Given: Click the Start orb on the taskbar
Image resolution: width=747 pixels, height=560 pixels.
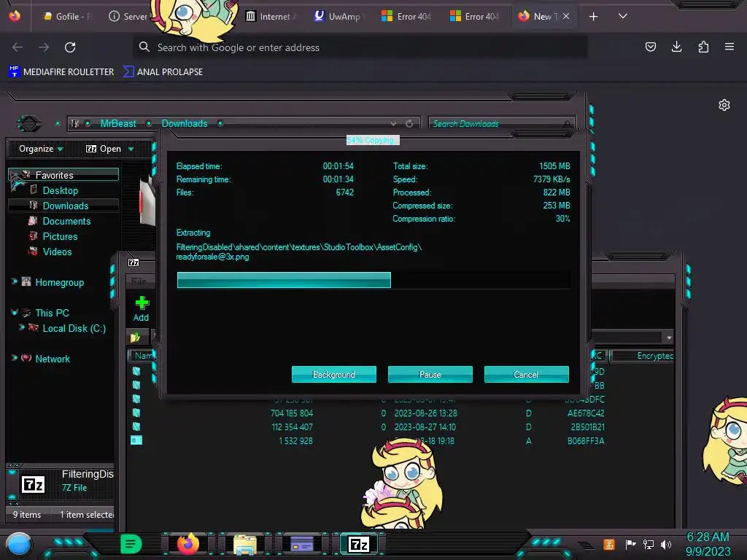Looking at the screenshot, I should pos(20,544).
